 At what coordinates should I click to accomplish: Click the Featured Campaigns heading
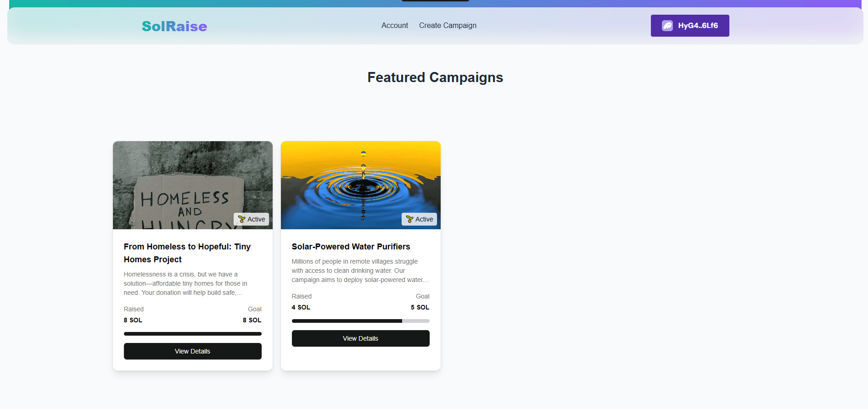pyautogui.click(x=435, y=77)
